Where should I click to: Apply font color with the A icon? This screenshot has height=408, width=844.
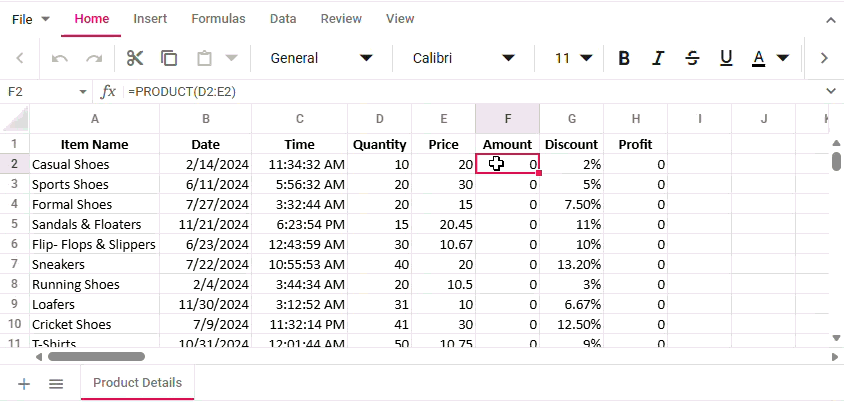758,58
